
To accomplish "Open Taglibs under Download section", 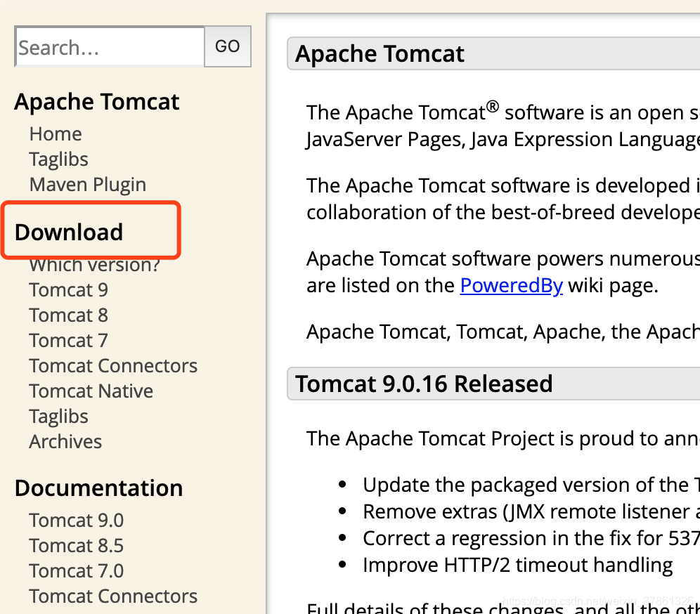I will pos(59,417).
